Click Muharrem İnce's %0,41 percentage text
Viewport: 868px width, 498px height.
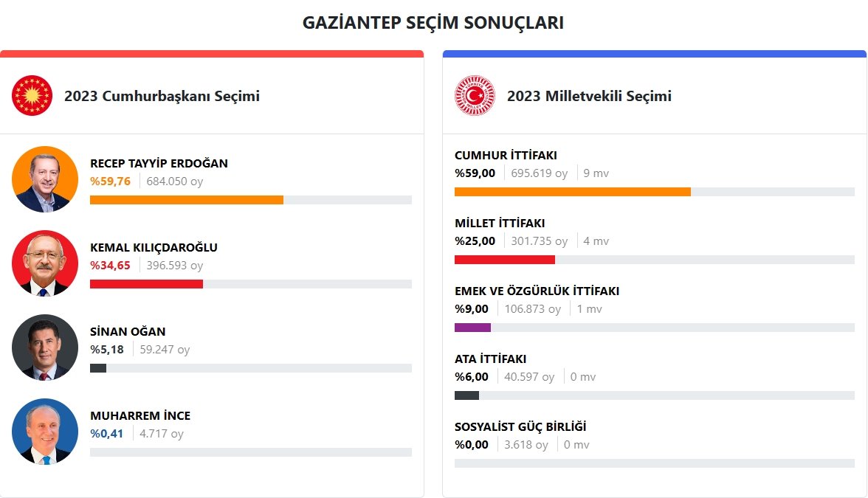tap(108, 434)
